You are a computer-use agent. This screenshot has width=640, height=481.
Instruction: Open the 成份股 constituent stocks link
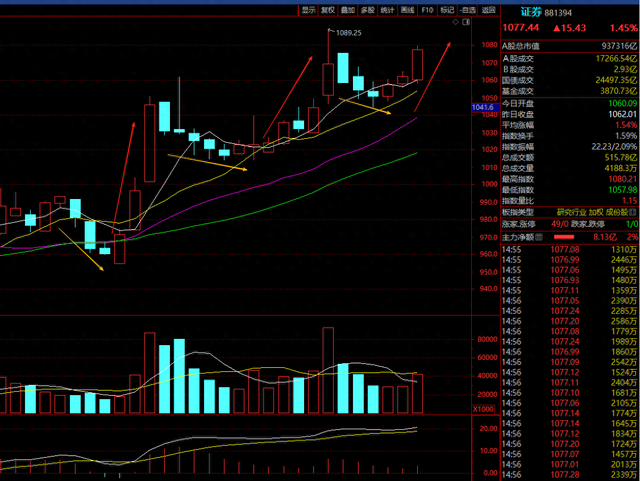coord(617,212)
